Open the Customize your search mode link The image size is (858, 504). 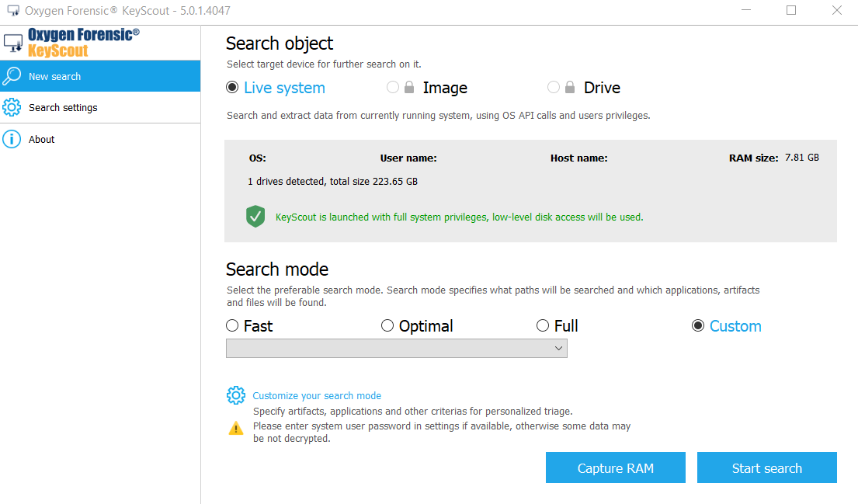pyautogui.click(x=317, y=395)
